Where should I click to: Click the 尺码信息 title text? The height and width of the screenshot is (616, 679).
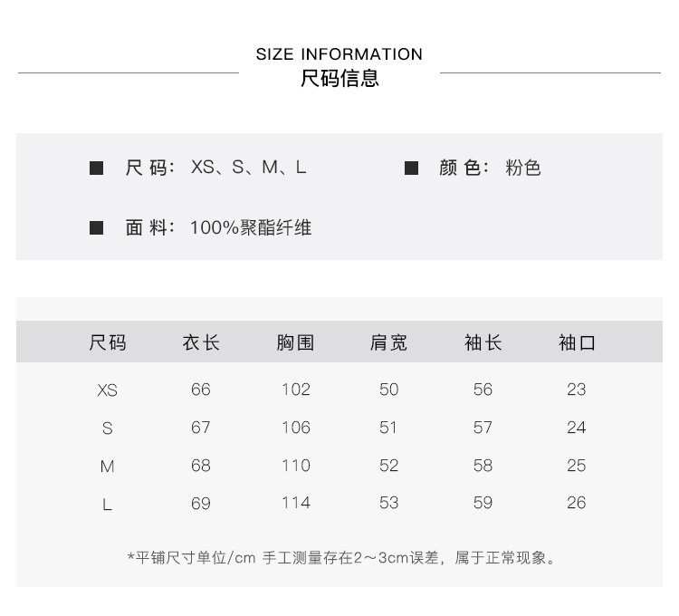[x=339, y=79]
